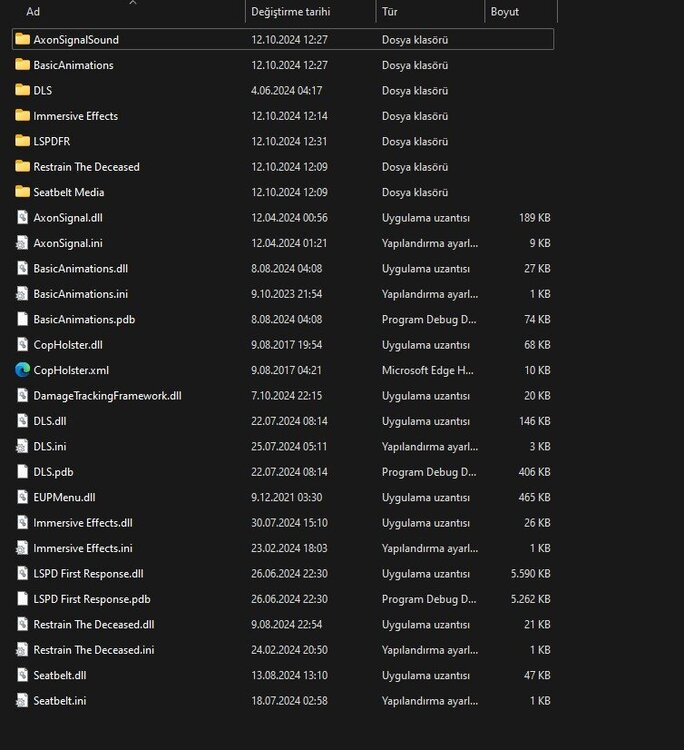684x750 pixels.
Task: Click the file name Seatbelt.ini
Action: pyautogui.click(x=60, y=701)
